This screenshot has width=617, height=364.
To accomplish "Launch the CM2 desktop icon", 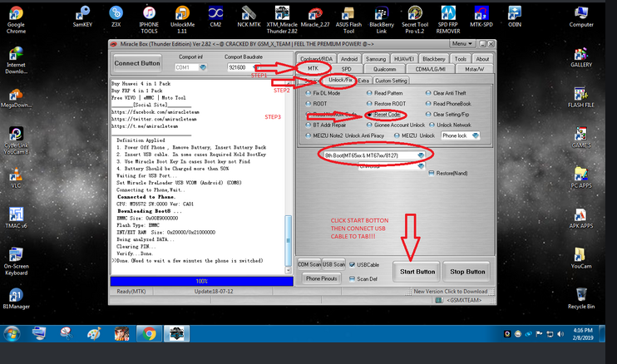I will pyautogui.click(x=215, y=17).
